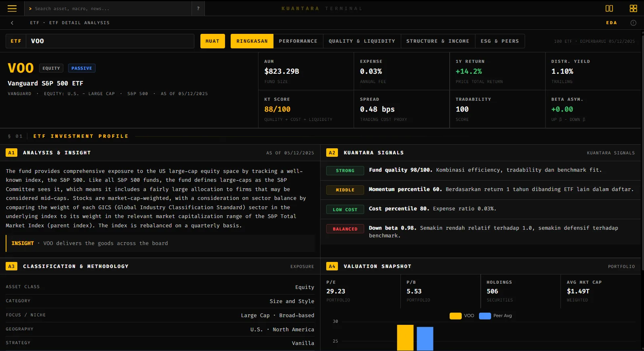Click the Avg Mkt Cap $1.49T value
Screen dimensions: 644x351
[x=578, y=291]
